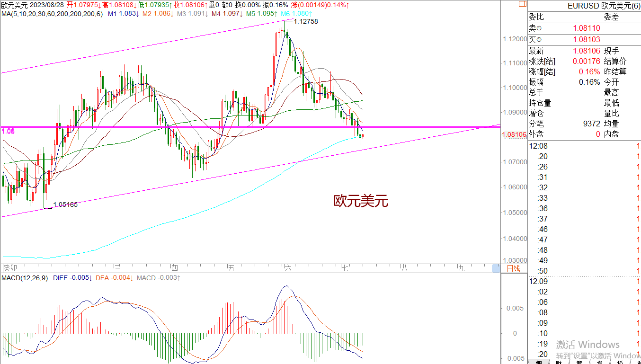Screen dimensions: 641x364
Task: Click the 癸卯 year label on time axis
Action: 9,268
